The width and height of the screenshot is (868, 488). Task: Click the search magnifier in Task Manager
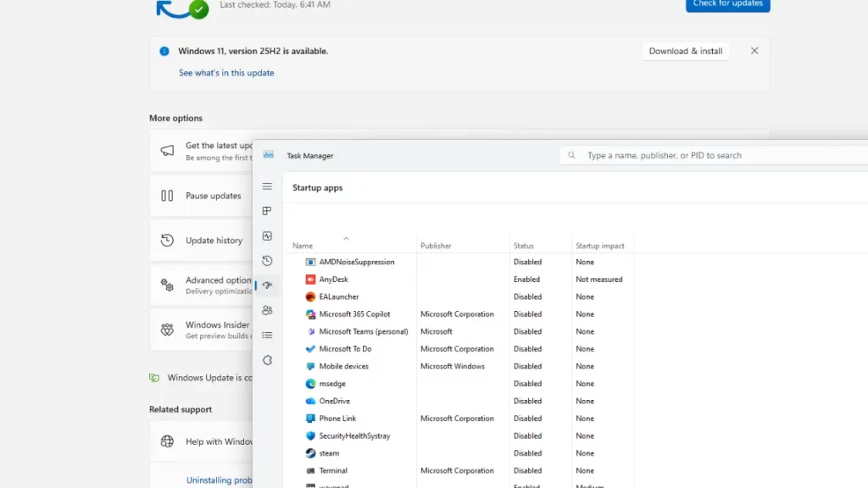pyautogui.click(x=570, y=155)
